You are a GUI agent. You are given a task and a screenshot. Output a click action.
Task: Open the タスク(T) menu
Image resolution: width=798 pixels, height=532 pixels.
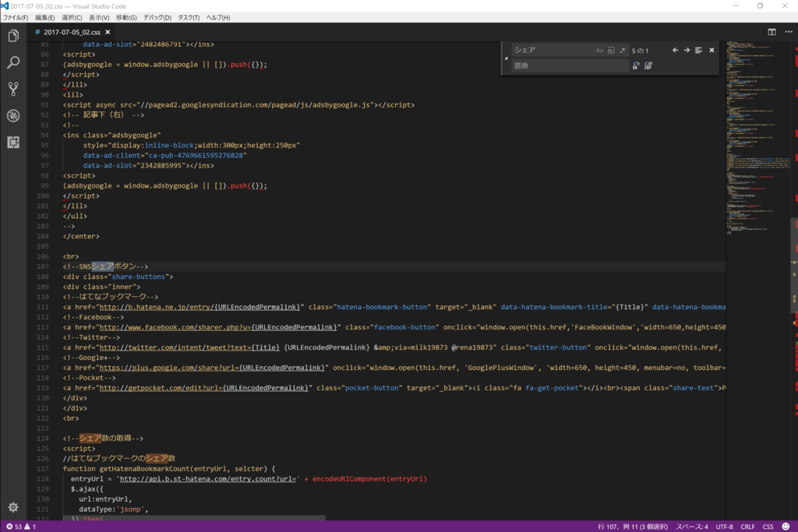[x=189, y=17]
